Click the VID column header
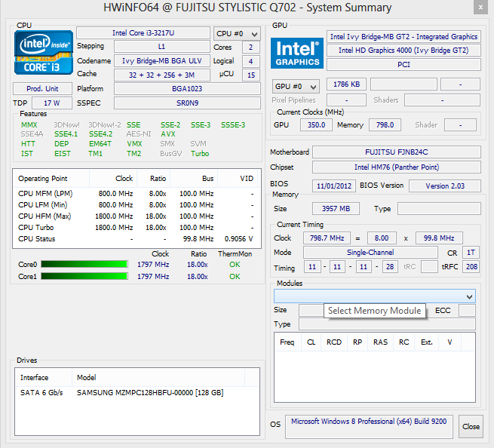Screen dimensions: 494x448 click(238, 179)
